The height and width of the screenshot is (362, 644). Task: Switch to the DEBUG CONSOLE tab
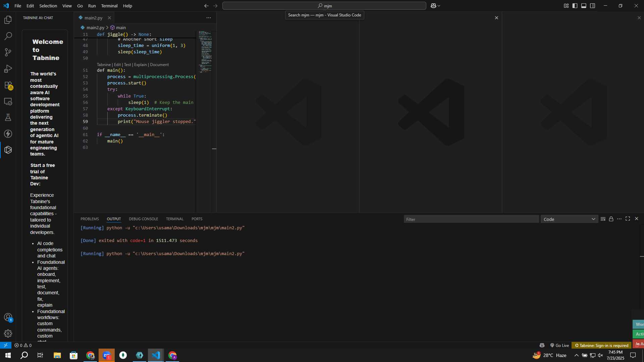143,219
